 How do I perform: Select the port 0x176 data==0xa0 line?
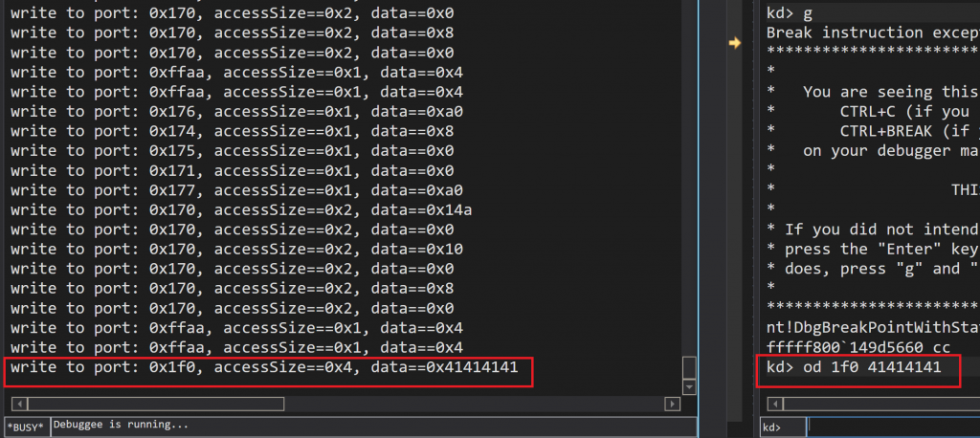tap(237, 112)
